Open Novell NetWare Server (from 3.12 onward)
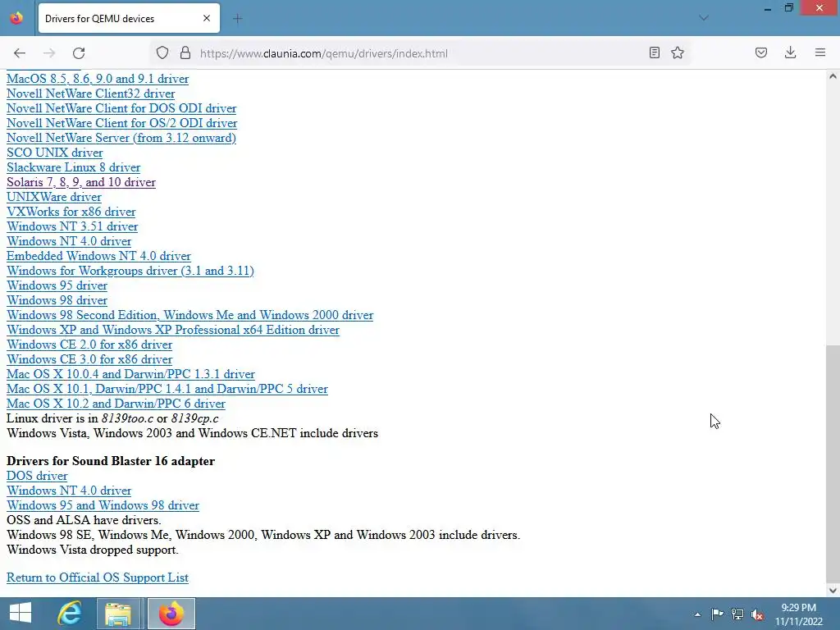This screenshot has width=840, height=630. pos(121,138)
